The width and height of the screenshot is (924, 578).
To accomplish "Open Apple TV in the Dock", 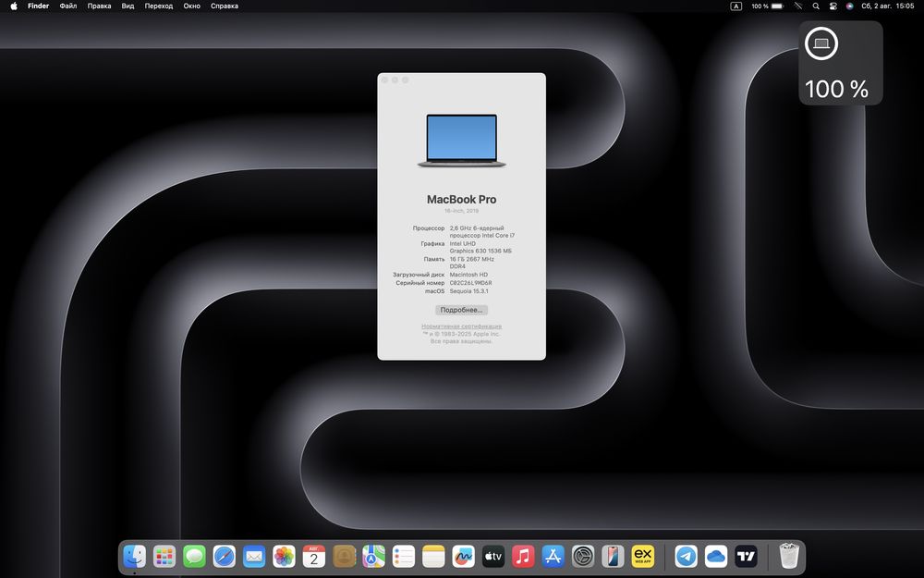I will pyautogui.click(x=493, y=556).
